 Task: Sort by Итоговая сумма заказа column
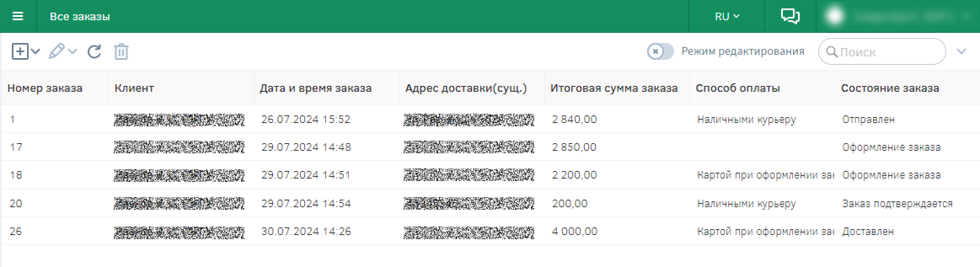tap(613, 88)
